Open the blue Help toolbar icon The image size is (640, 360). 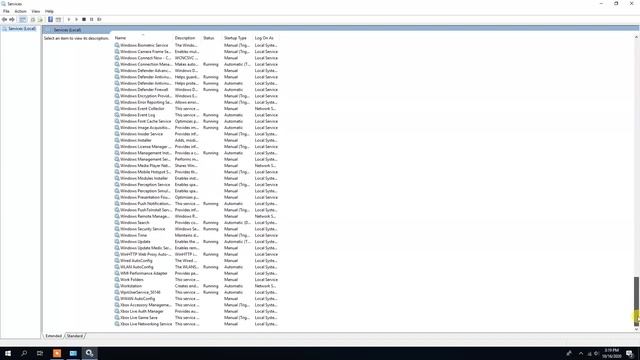[50, 19]
